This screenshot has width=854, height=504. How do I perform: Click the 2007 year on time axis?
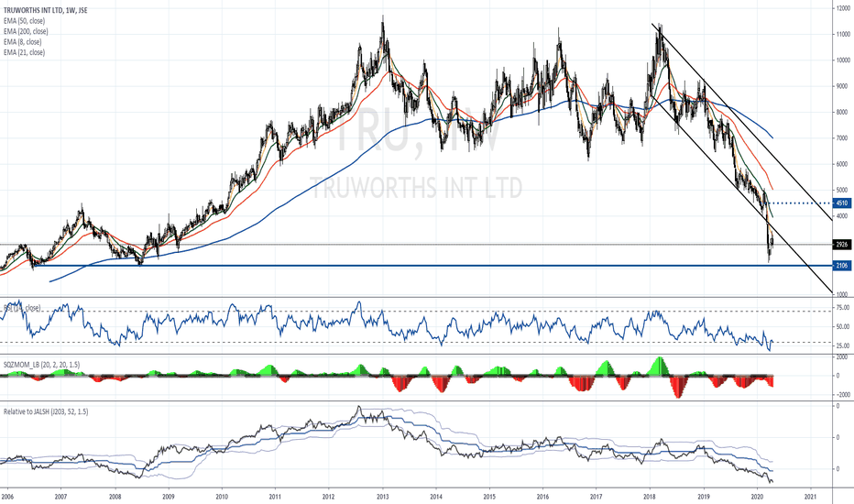click(61, 497)
